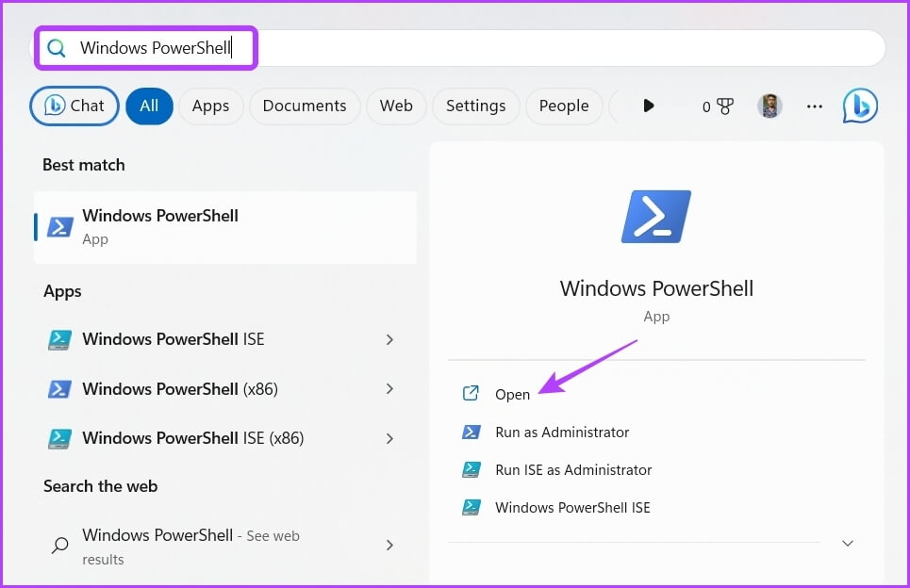Switch to the Settings filter tab
Screen dimensions: 910x588
click(476, 106)
